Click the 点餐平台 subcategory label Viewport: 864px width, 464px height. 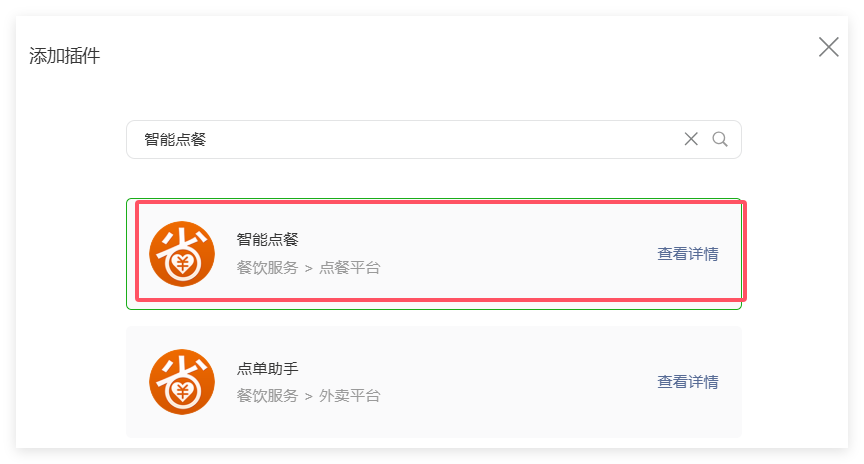pos(350,268)
